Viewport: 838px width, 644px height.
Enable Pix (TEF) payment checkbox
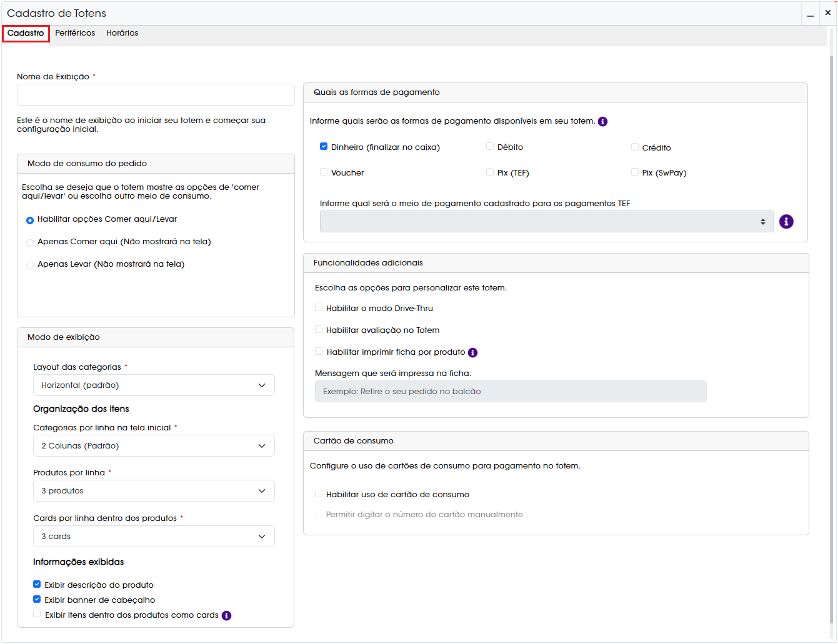point(490,172)
